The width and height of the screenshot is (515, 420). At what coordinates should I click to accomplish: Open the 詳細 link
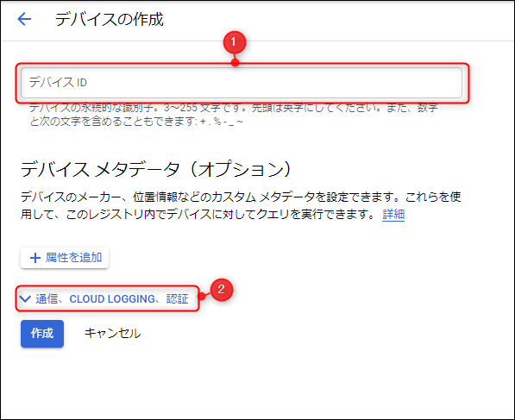pyautogui.click(x=393, y=215)
